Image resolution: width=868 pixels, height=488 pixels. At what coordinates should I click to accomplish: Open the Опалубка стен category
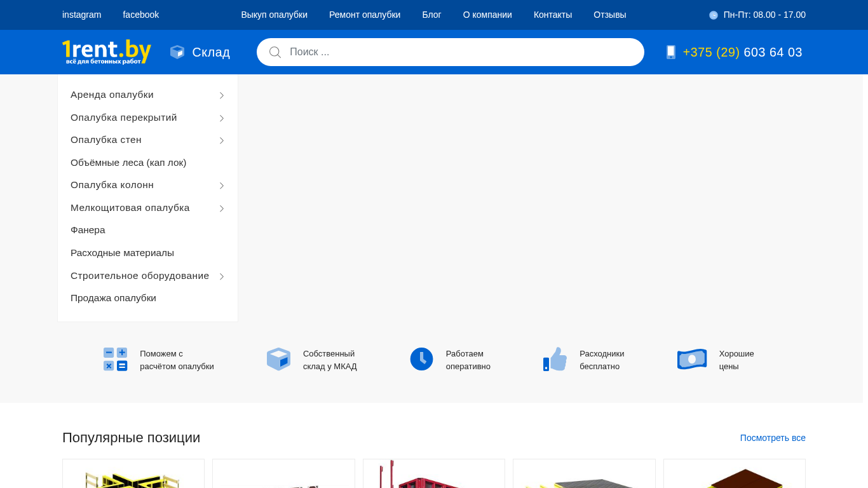pyautogui.click(x=106, y=140)
